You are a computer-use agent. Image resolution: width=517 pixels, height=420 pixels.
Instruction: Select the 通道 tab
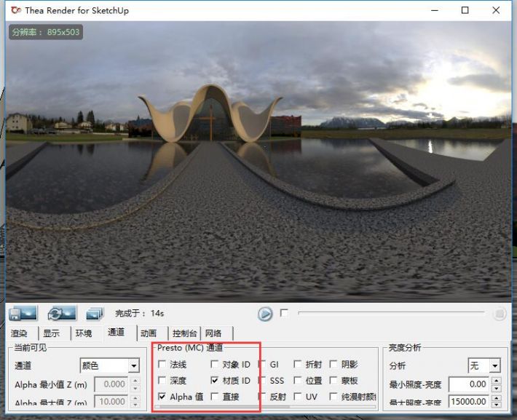[116, 332]
